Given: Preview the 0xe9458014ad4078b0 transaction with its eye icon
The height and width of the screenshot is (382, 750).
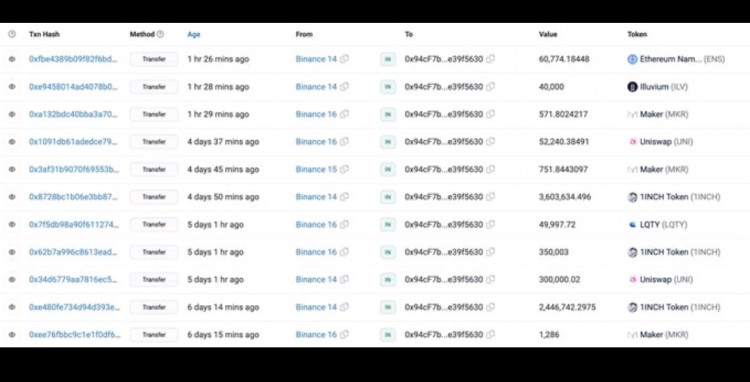Looking at the screenshot, I should click(x=12, y=87).
